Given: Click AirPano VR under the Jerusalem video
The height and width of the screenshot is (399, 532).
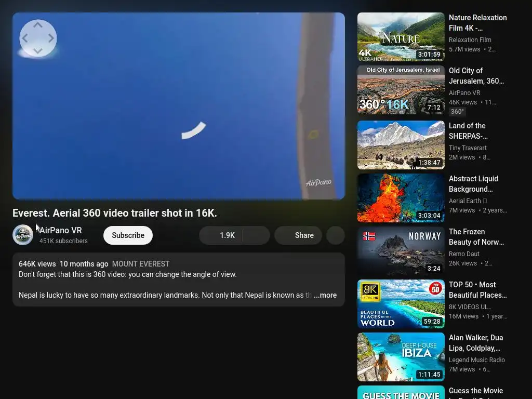Looking at the screenshot, I should pyautogui.click(x=464, y=92).
